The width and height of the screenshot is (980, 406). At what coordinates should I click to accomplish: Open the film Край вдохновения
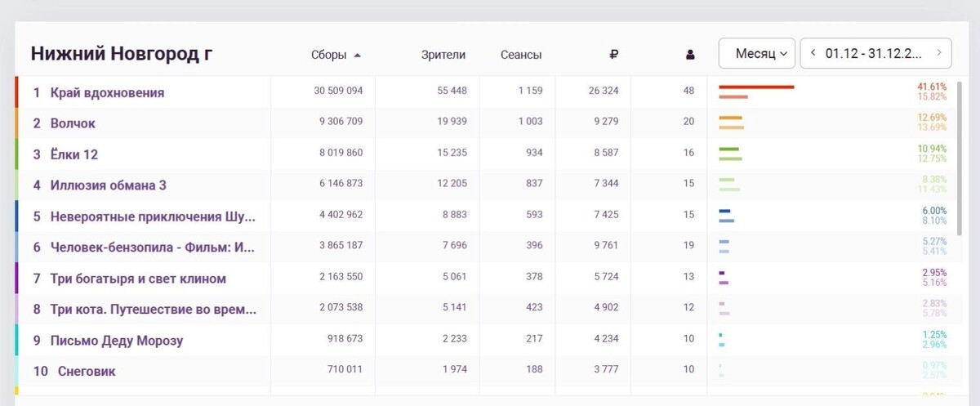(107, 92)
